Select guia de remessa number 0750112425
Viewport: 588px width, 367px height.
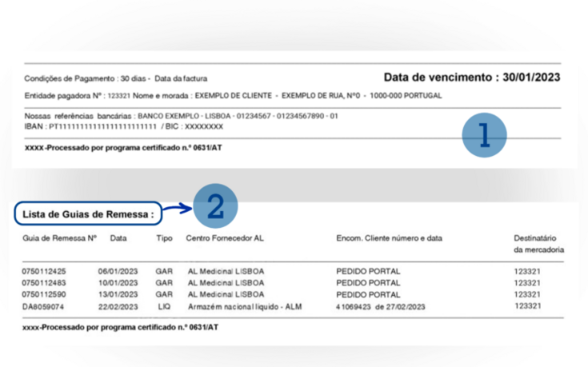pyautogui.click(x=45, y=272)
